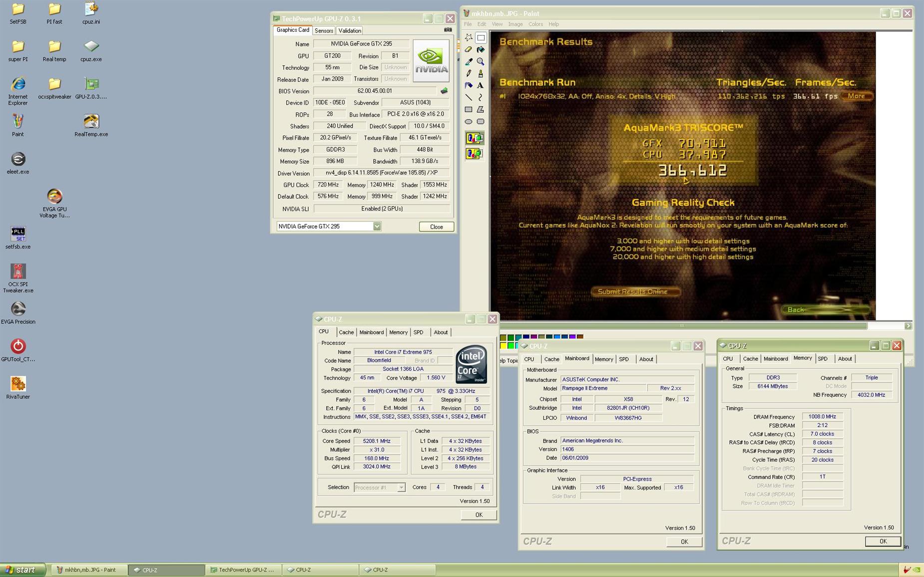Open the Colors menu in Paint
The height and width of the screenshot is (577, 924).
[x=535, y=24]
